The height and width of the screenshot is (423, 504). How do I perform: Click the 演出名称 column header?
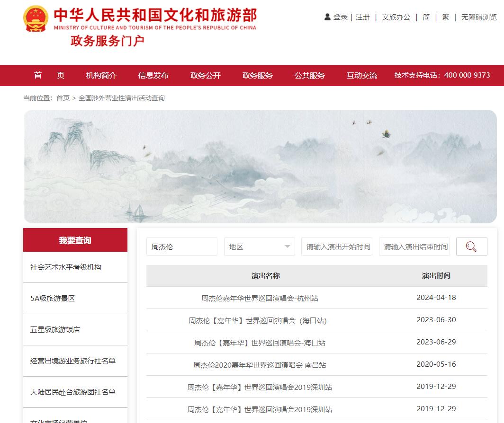click(265, 275)
